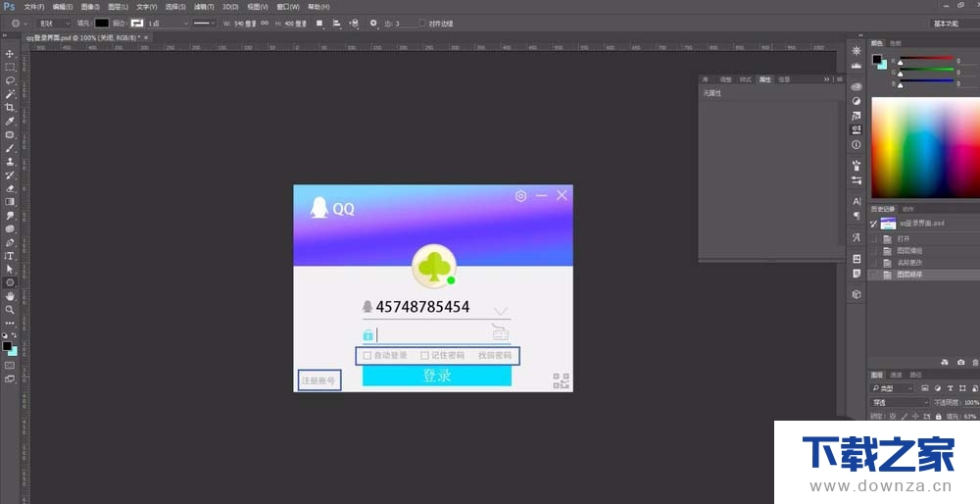Open the Paragraph panel icon
The height and width of the screenshot is (504, 980).
857,216
